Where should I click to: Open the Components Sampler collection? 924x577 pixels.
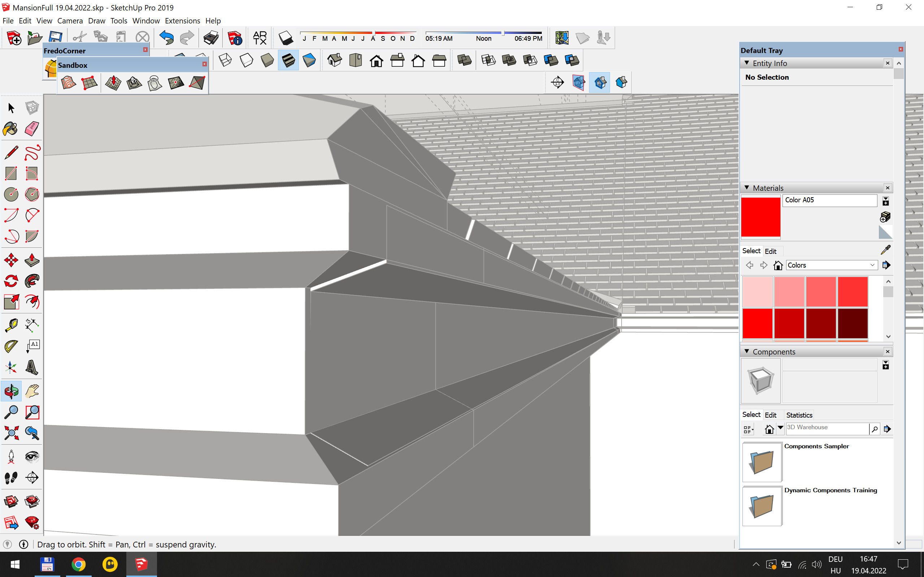(x=762, y=462)
